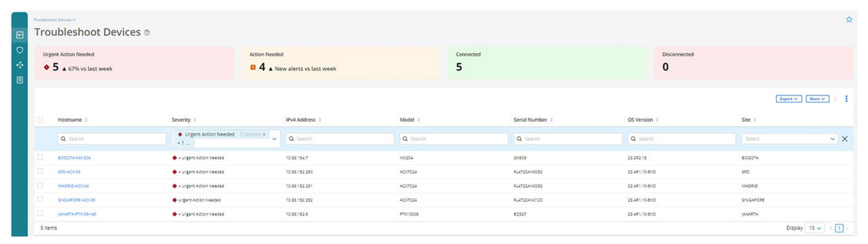Remove the Urgent Action Needed filter chip
868x244 pixels.
click(264, 135)
